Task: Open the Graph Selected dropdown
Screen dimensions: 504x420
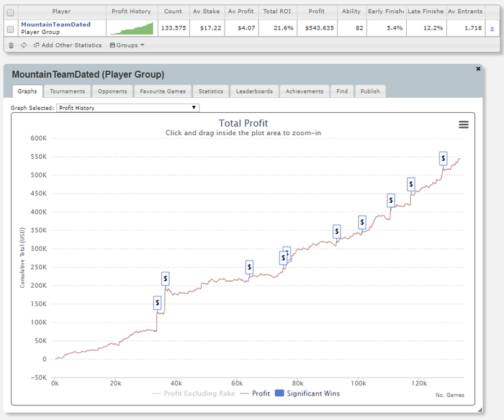Action: pyautogui.click(x=127, y=108)
